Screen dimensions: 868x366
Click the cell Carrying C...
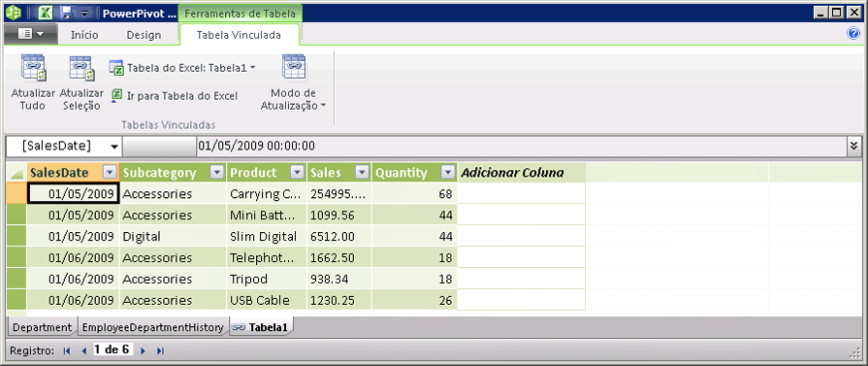coord(267,193)
